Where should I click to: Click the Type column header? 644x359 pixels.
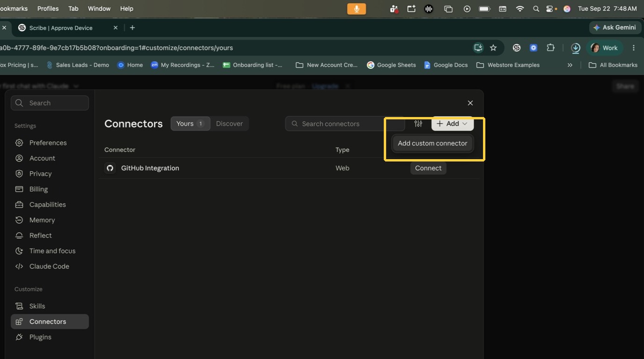point(342,150)
